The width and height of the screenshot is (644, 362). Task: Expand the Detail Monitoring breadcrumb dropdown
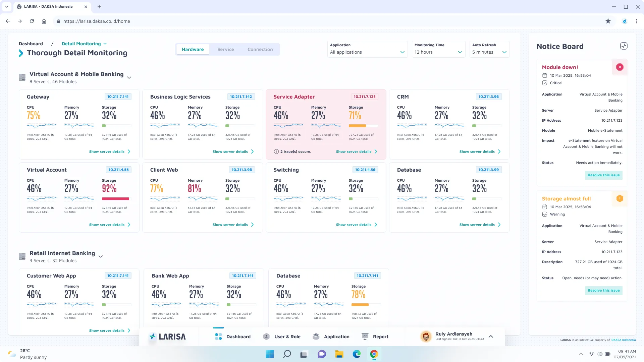click(x=105, y=44)
